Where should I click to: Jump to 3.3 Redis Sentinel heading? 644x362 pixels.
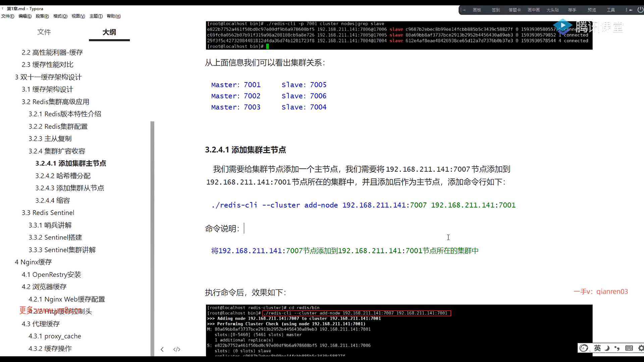(x=48, y=213)
